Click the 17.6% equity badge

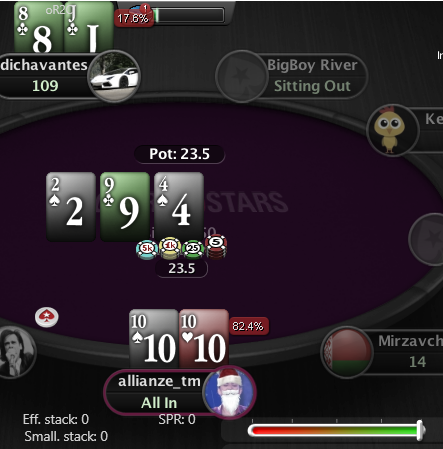point(133,18)
